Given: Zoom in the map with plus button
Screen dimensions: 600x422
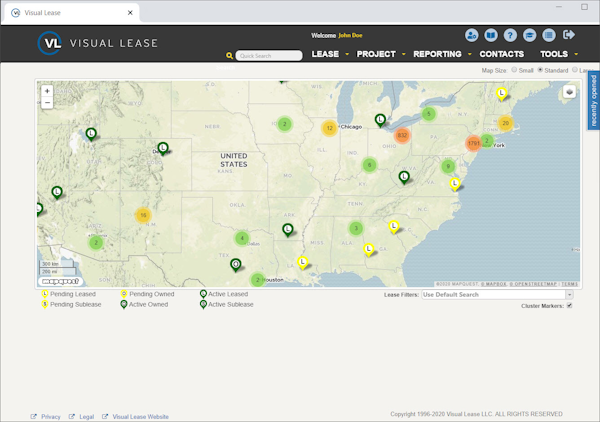Looking at the screenshot, I should pyautogui.click(x=47, y=91).
